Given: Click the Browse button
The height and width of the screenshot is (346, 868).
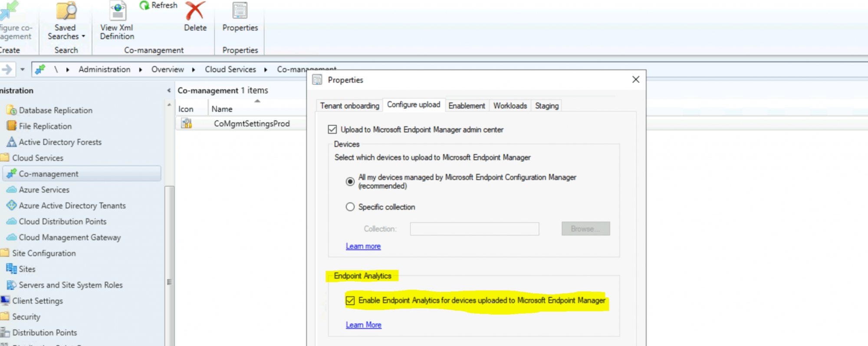Looking at the screenshot, I should click(x=585, y=228).
